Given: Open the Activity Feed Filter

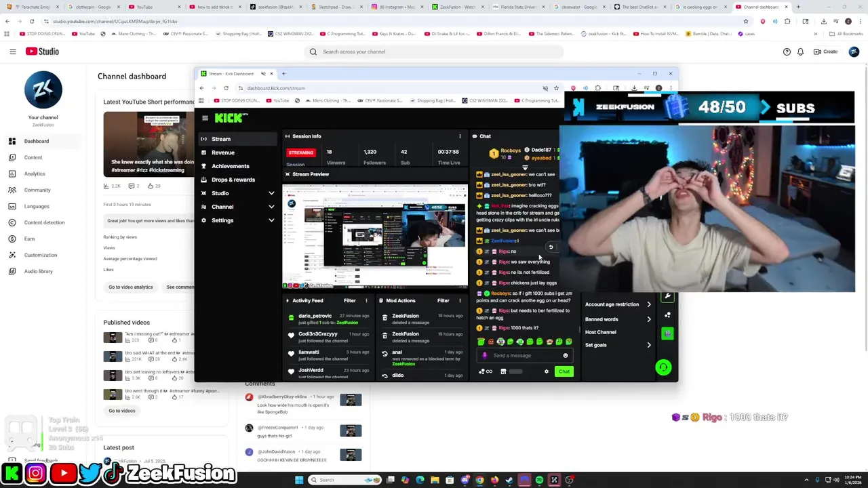Looking at the screenshot, I should click(x=349, y=300).
